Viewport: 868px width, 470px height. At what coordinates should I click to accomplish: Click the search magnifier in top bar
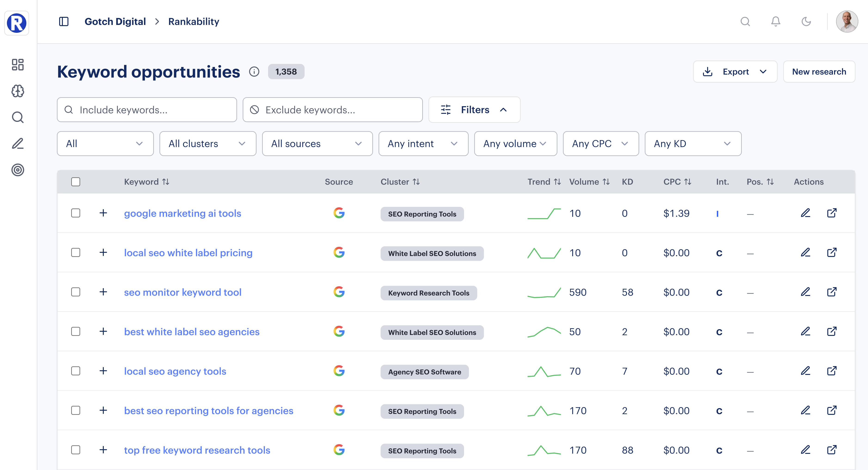745,21
